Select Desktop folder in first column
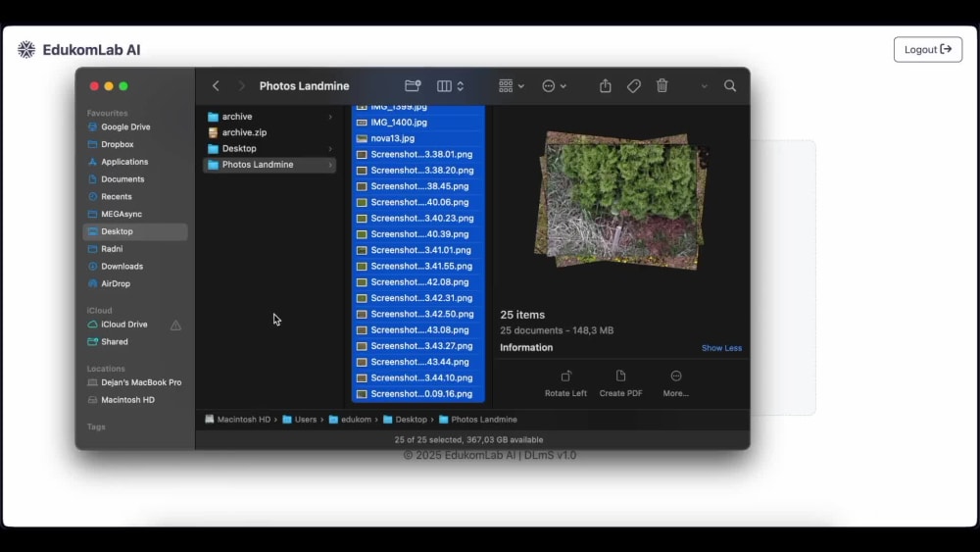 coord(269,149)
